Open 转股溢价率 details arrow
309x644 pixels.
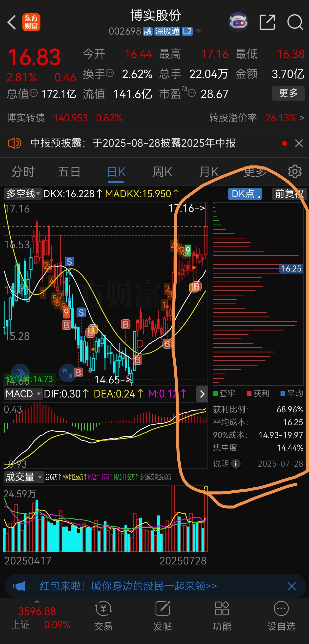click(x=302, y=118)
